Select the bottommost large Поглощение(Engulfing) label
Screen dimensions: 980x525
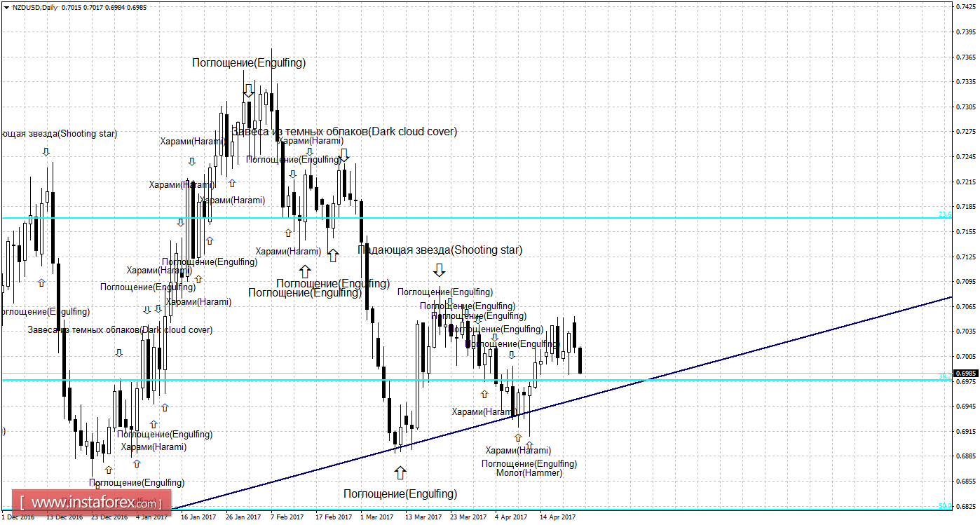click(x=400, y=493)
